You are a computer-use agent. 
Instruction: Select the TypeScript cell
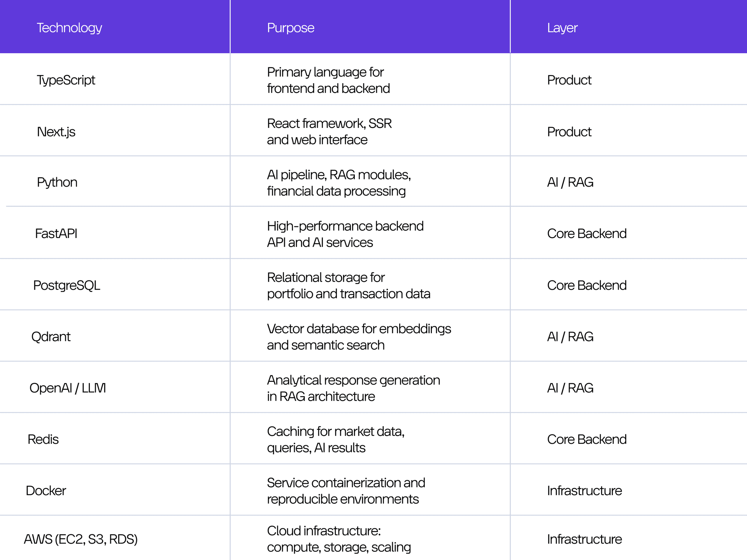click(66, 80)
